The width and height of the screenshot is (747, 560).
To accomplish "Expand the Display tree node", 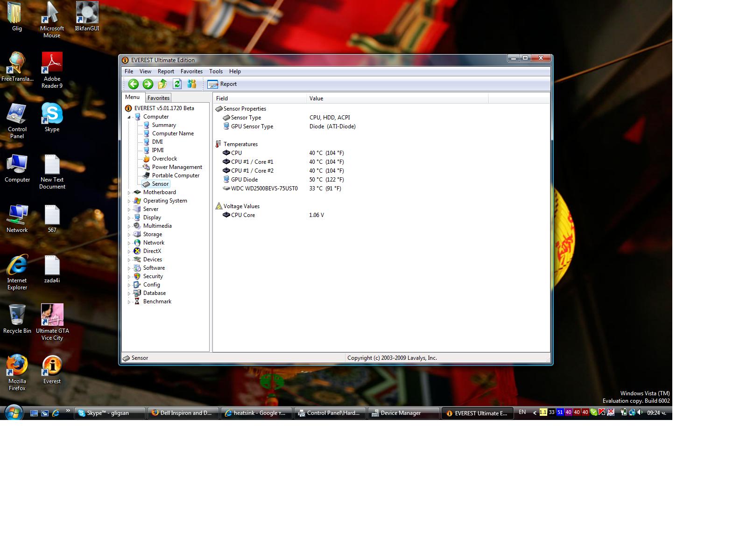I will [129, 218].
